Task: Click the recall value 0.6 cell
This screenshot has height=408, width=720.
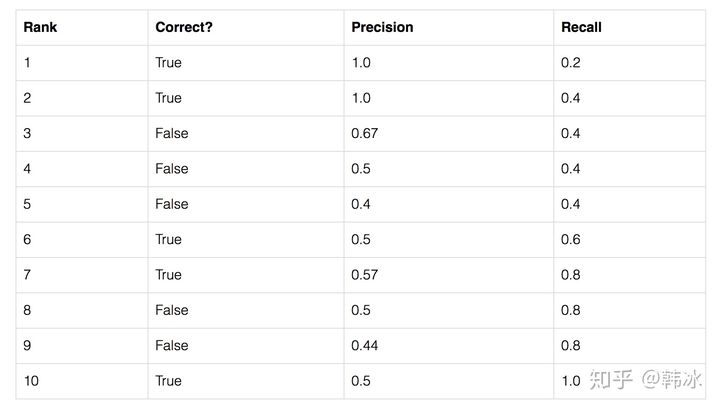Action: [x=571, y=239]
